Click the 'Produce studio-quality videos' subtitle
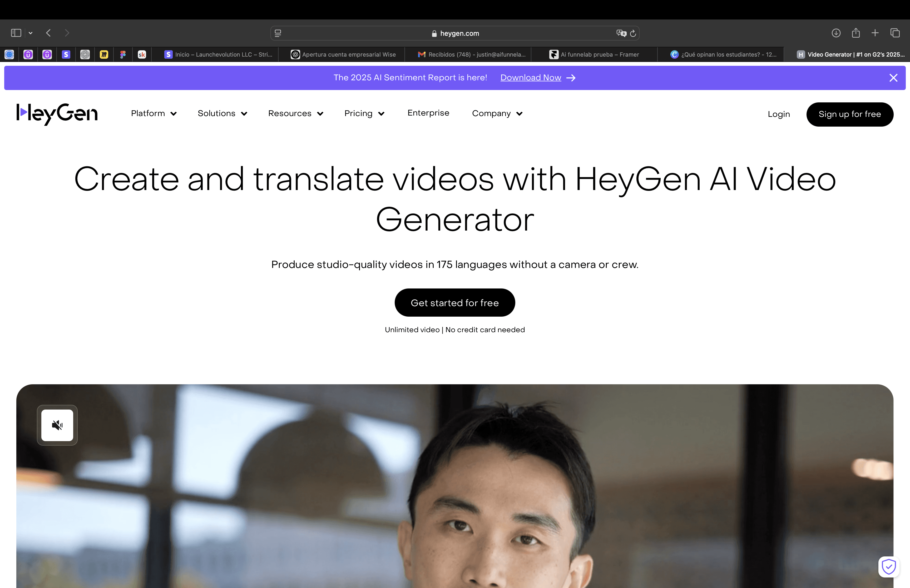Screen dimensions: 910x588 [x=455, y=265]
